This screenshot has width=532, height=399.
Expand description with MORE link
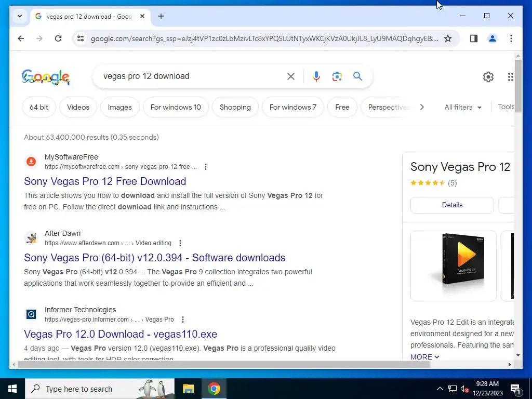pyautogui.click(x=425, y=357)
